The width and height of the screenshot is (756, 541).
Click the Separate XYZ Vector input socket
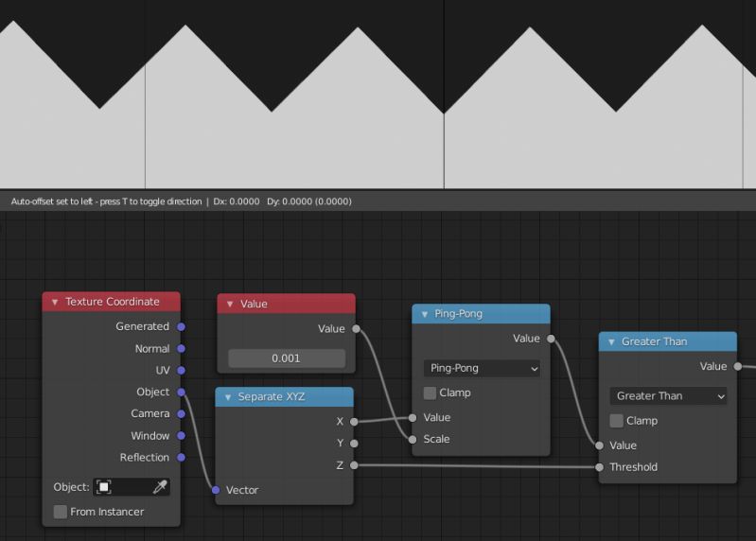click(x=216, y=490)
